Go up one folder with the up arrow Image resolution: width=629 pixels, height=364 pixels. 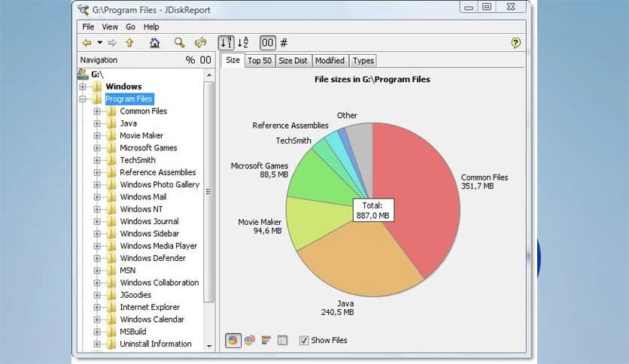(x=129, y=43)
